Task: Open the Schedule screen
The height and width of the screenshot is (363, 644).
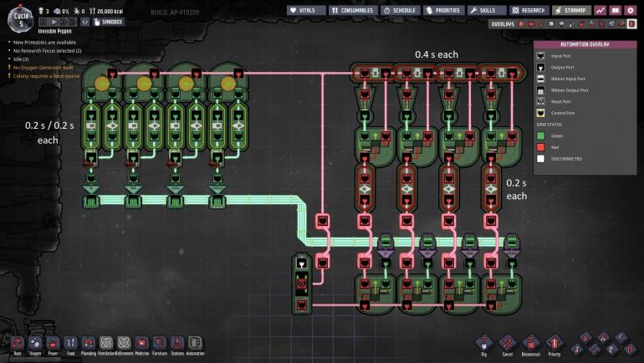Action: [x=400, y=10]
